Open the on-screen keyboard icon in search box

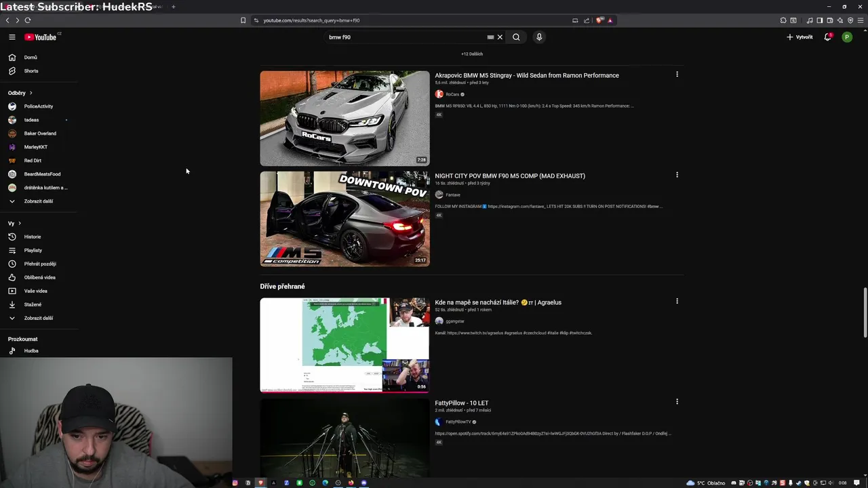coord(490,37)
